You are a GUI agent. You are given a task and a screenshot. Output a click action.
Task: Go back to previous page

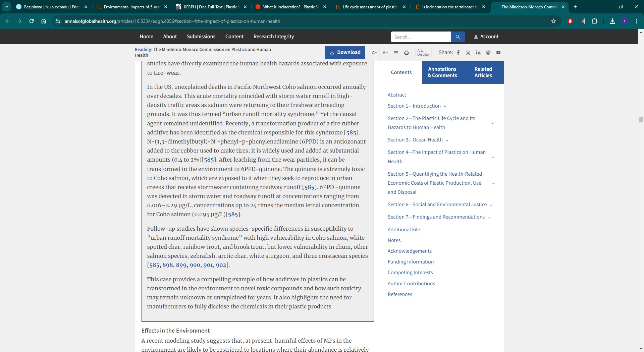tap(7, 21)
